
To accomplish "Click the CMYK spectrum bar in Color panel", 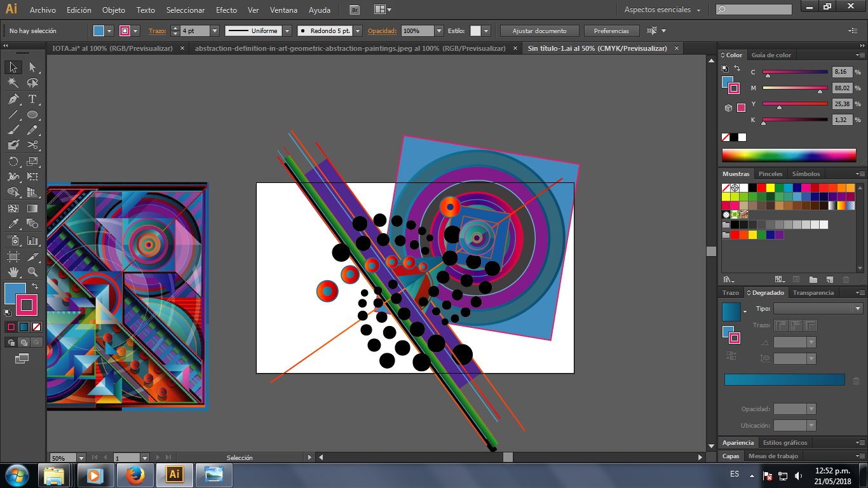I will click(x=789, y=155).
